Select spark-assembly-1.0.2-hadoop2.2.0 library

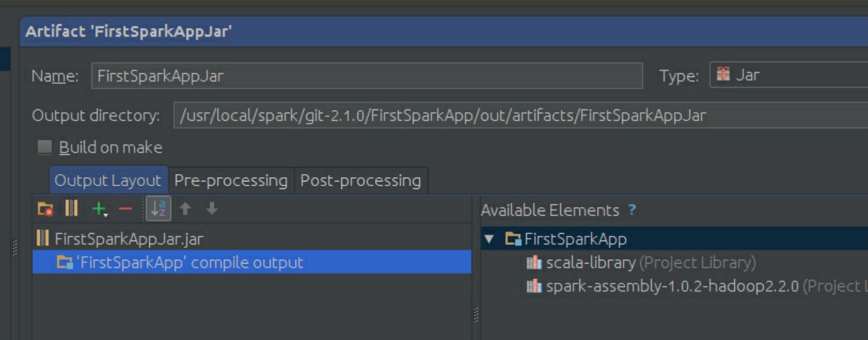(672, 287)
